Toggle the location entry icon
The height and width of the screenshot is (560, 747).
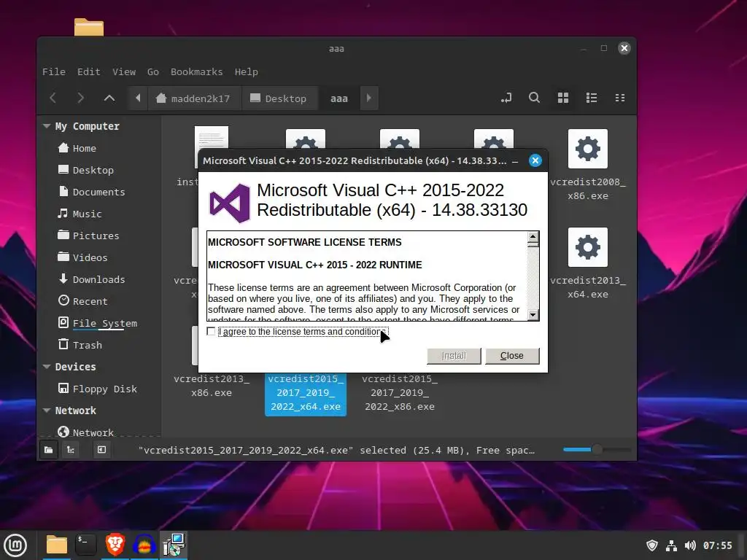(506, 98)
